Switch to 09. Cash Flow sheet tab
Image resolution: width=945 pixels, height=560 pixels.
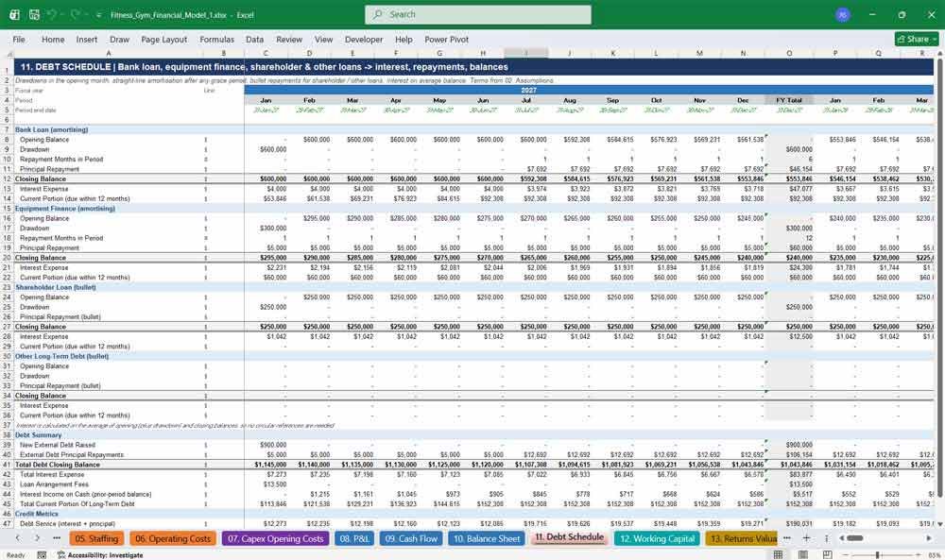point(411,538)
